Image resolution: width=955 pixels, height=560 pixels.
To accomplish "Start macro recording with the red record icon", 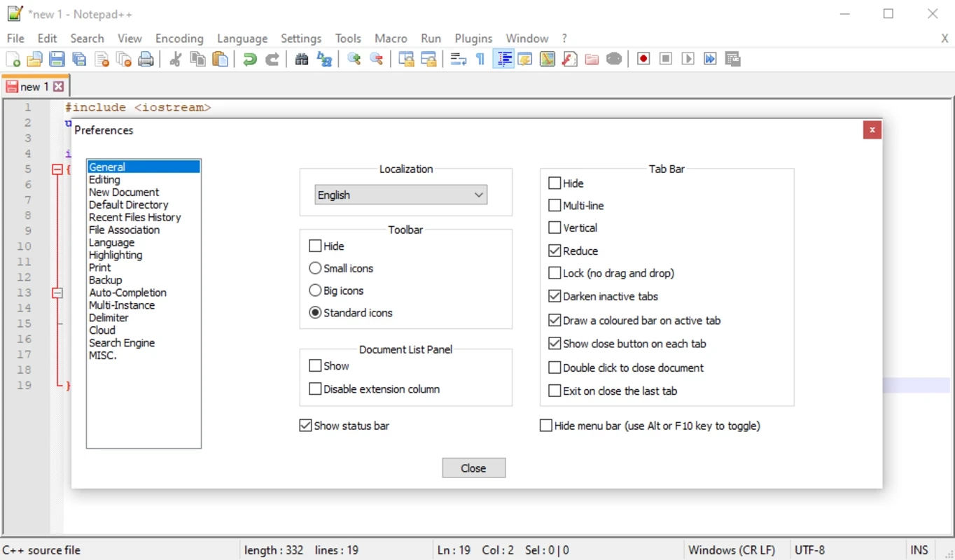I will 643,59.
